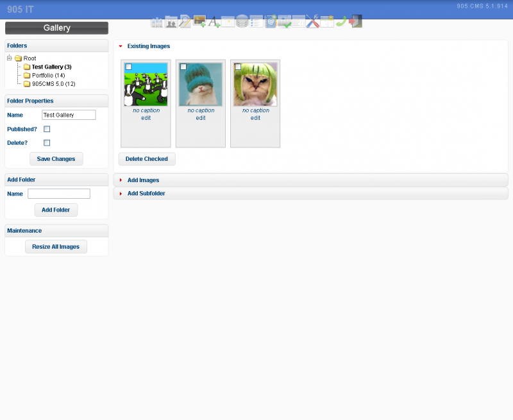This screenshot has width=513, height=420.
Task: Click the green phone handset icon
Action: pos(341,22)
